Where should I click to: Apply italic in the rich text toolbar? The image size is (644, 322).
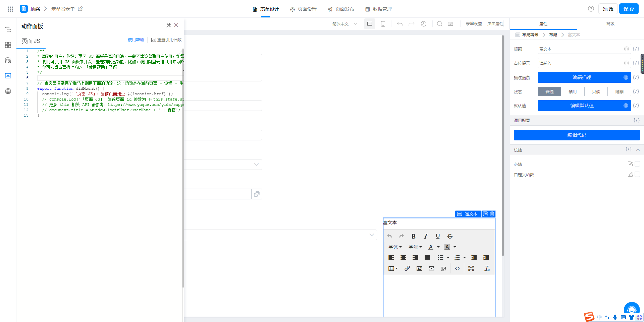click(426, 236)
